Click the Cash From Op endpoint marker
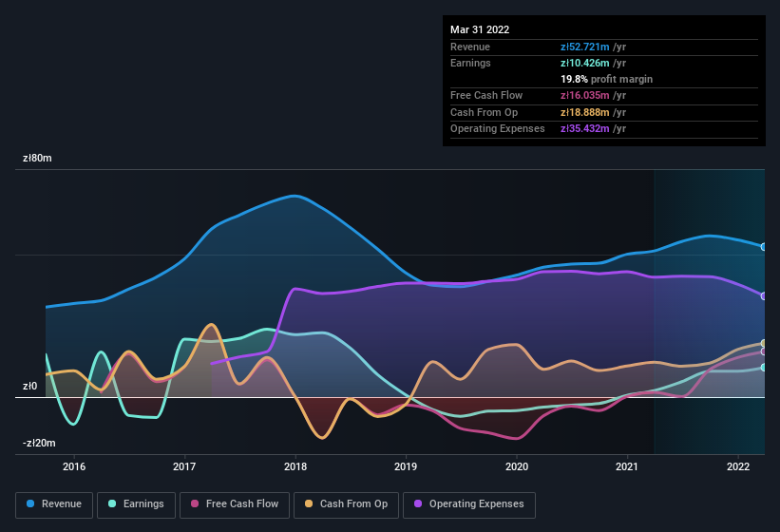This screenshot has width=780, height=532. [x=764, y=343]
